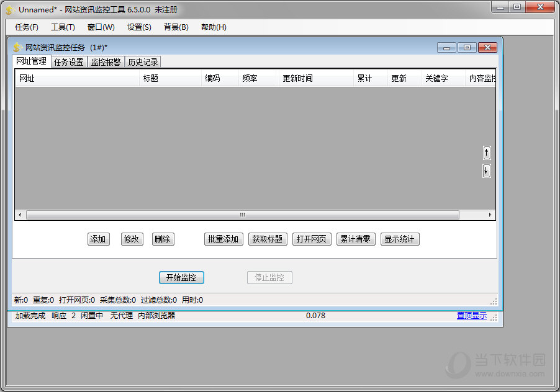
Task: Click the 0.078 value in status bar
Action: pyautogui.click(x=316, y=315)
